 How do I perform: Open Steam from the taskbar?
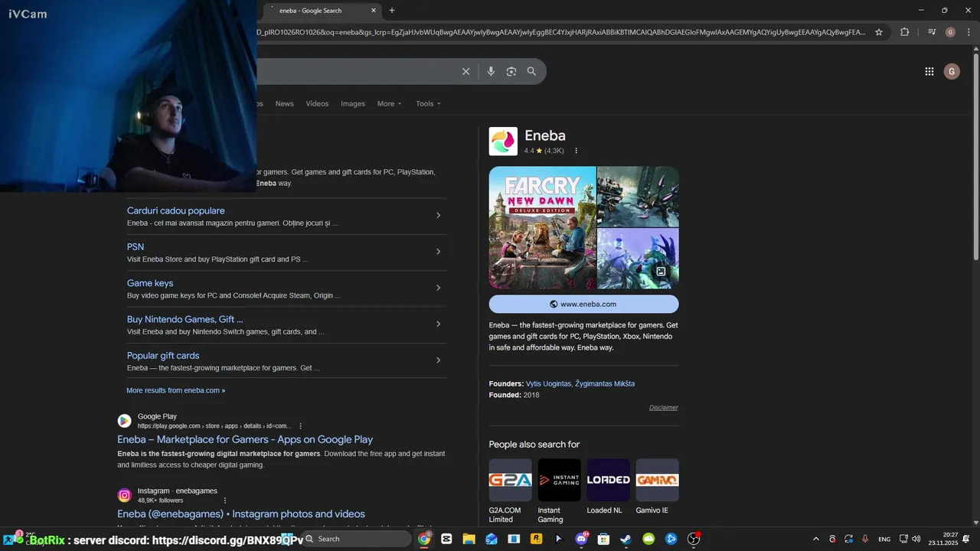[x=626, y=539]
